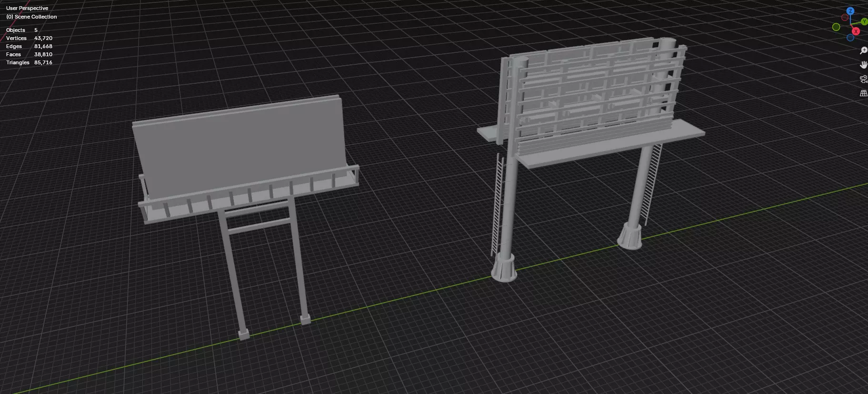Viewport: 868px width, 394px height.
Task: Click the Triangles value '85,716'
Action: [x=43, y=62]
